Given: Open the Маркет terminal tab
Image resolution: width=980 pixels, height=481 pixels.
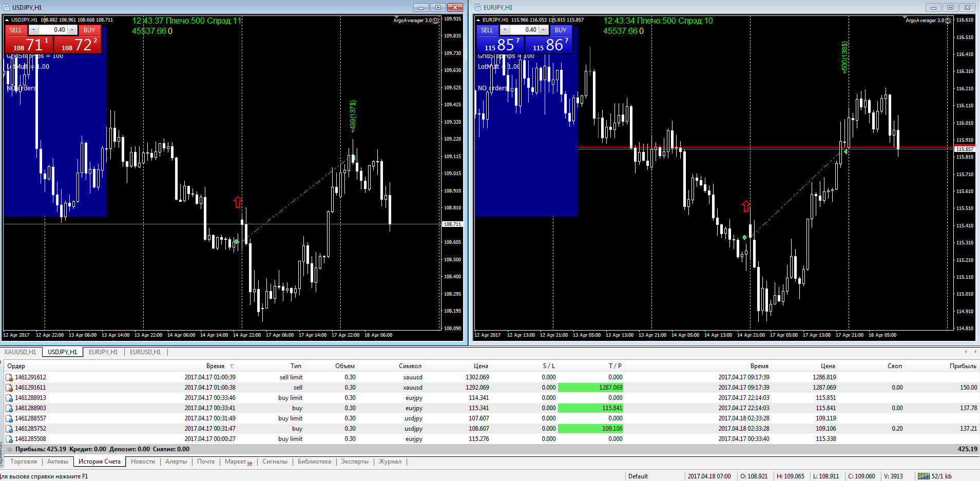Looking at the screenshot, I should (238, 461).
